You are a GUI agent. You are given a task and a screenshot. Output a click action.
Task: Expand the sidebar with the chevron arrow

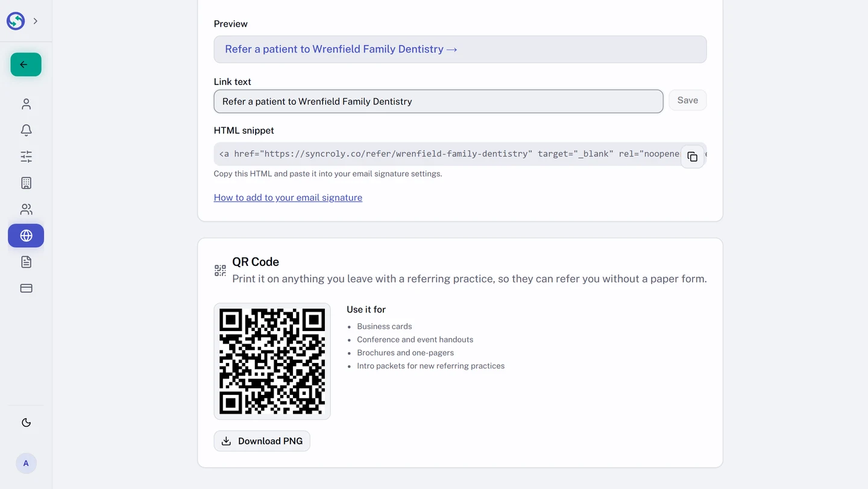pos(36,21)
